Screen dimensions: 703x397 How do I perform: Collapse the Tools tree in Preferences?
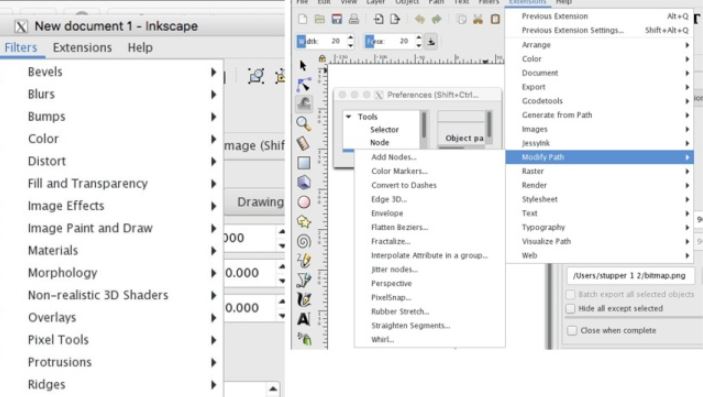click(348, 117)
